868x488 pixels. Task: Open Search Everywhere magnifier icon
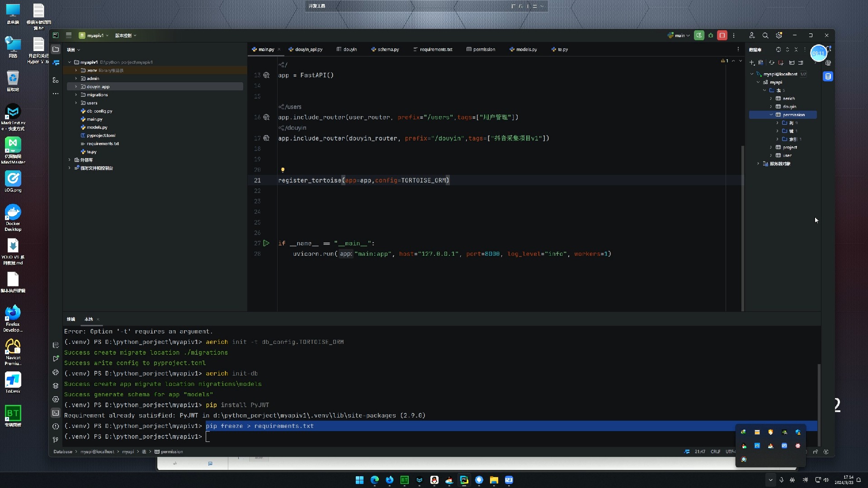[765, 35]
